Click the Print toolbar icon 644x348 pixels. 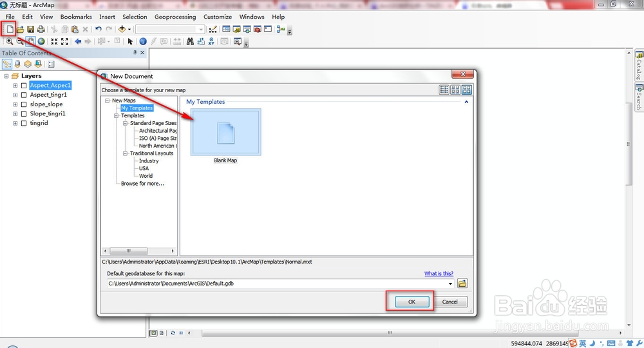point(41,29)
